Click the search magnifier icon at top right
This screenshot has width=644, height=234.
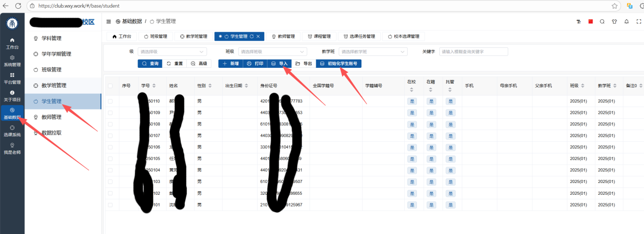point(602,21)
